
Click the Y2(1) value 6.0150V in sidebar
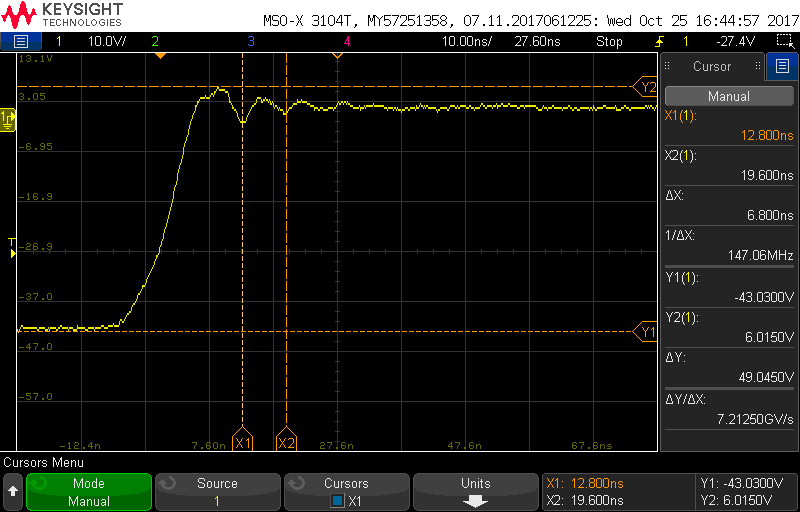point(767,337)
